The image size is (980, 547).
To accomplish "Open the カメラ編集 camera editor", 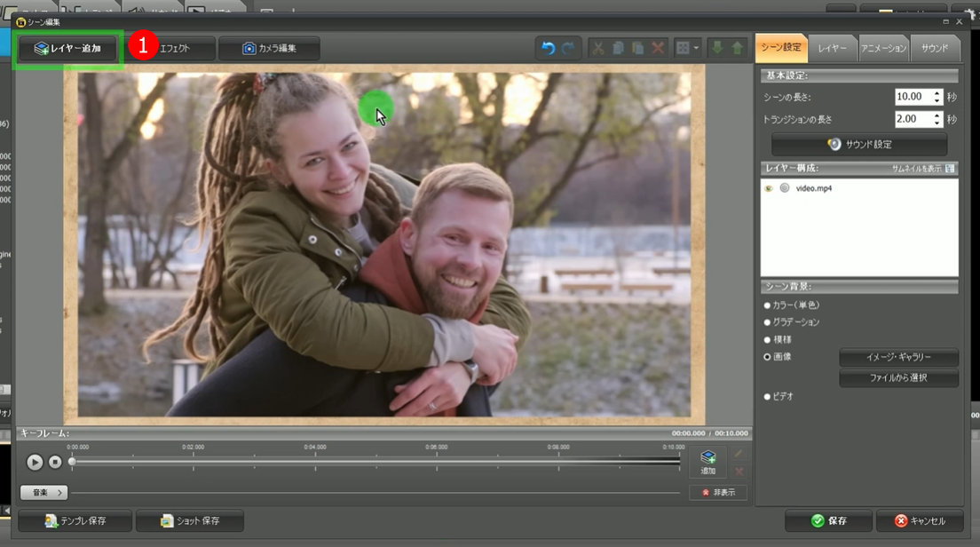I will pyautogui.click(x=269, y=49).
